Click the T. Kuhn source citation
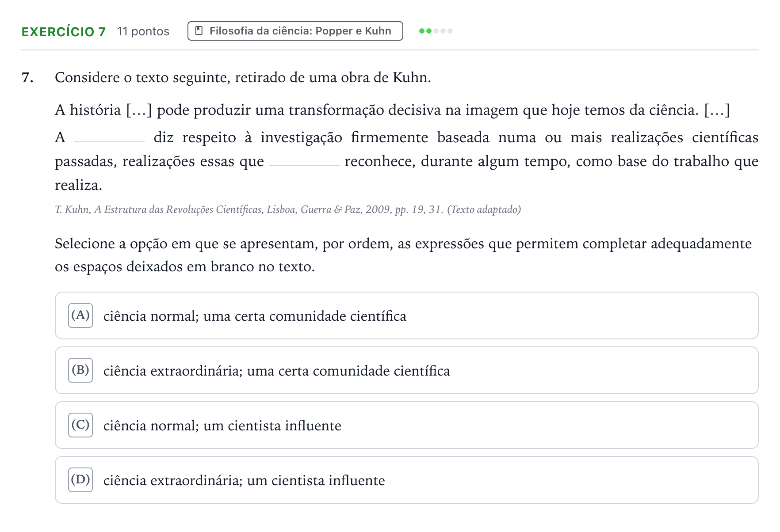Image resolution: width=780 pixels, height=532 pixels. tap(288, 209)
